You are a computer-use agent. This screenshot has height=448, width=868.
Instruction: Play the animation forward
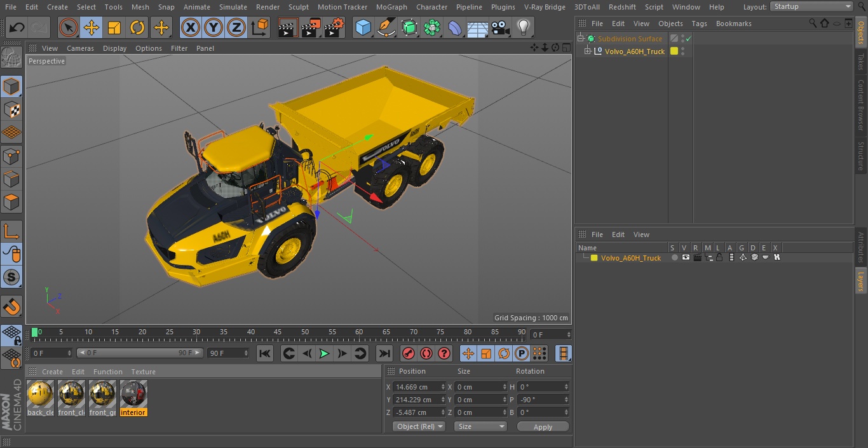pyautogui.click(x=324, y=353)
